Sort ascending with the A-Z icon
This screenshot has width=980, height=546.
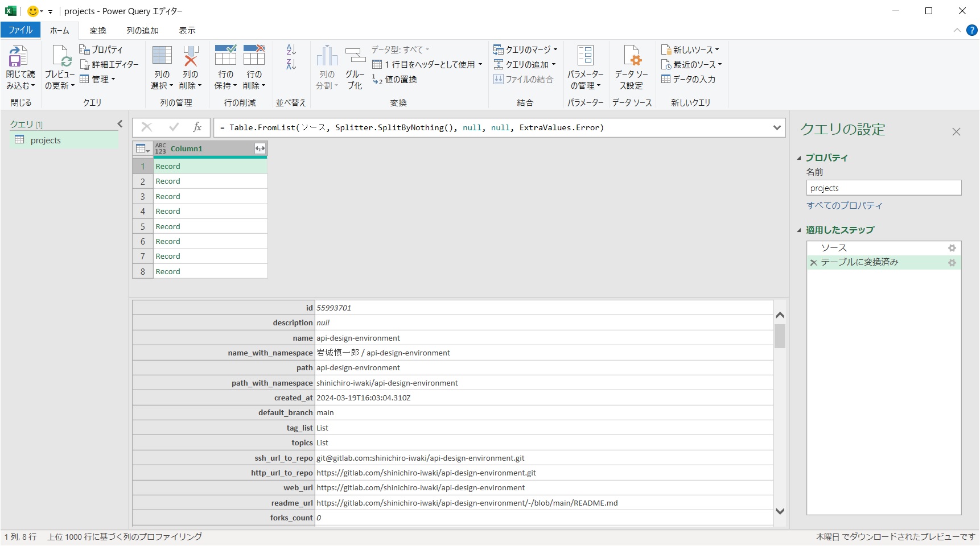click(x=291, y=50)
